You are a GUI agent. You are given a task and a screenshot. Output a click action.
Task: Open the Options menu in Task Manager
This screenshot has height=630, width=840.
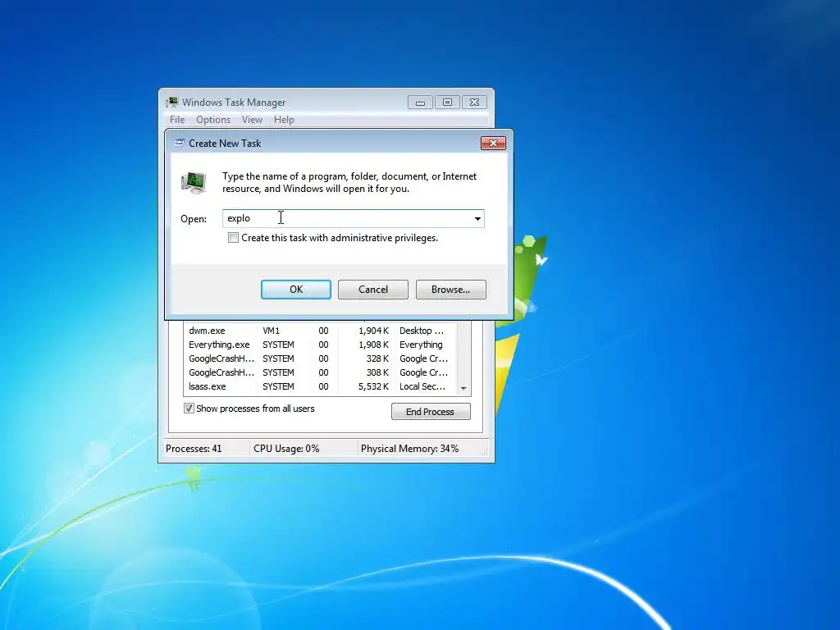point(213,120)
